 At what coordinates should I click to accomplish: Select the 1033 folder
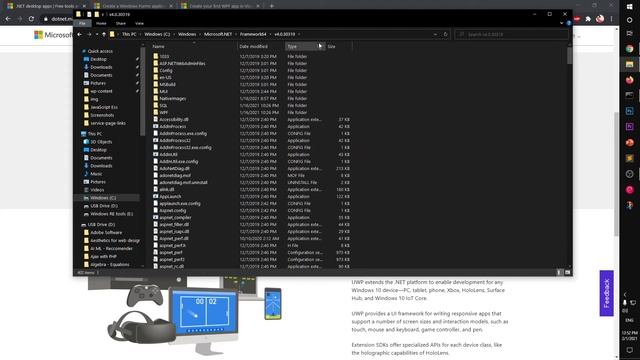pos(164,56)
